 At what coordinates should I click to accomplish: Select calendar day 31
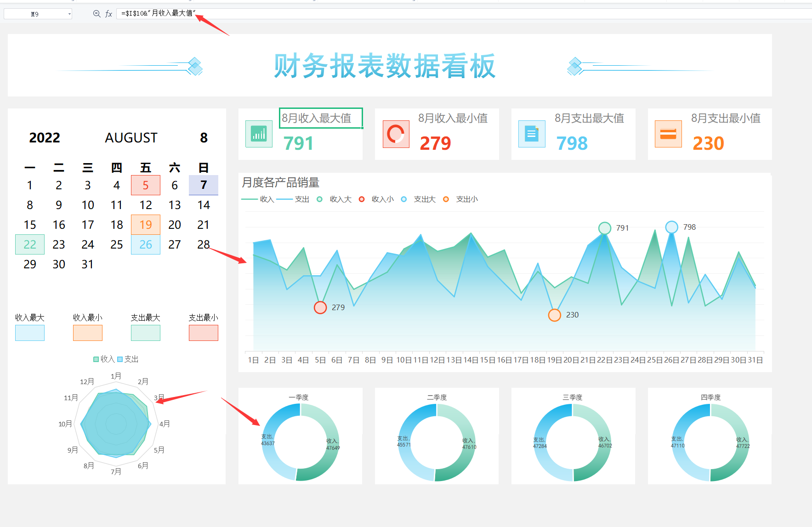pos(88,264)
